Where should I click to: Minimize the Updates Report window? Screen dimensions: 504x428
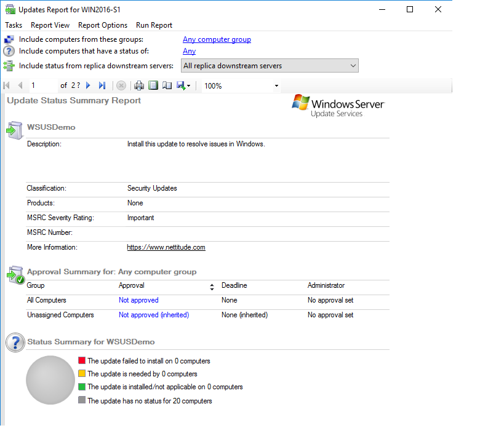382,9
